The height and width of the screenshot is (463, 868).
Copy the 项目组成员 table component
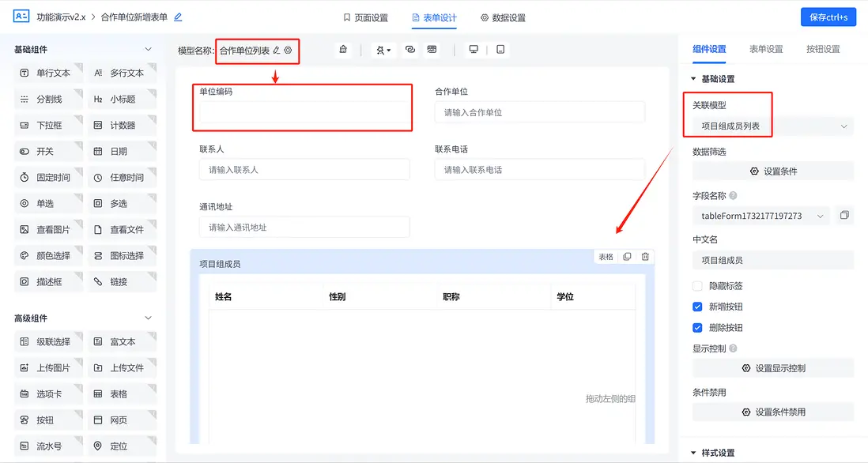pyautogui.click(x=627, y=257)
